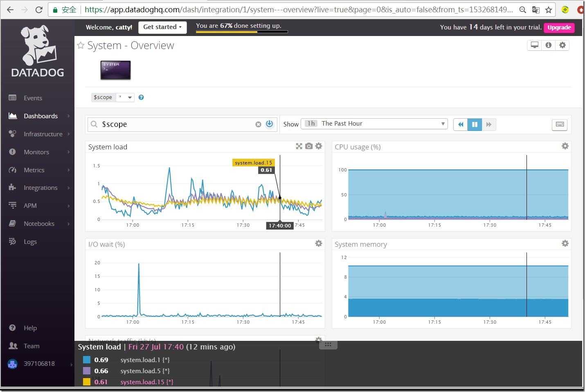Open CPU usage graph settings gear
Screen dimensions: 585x392
(565, 146)
